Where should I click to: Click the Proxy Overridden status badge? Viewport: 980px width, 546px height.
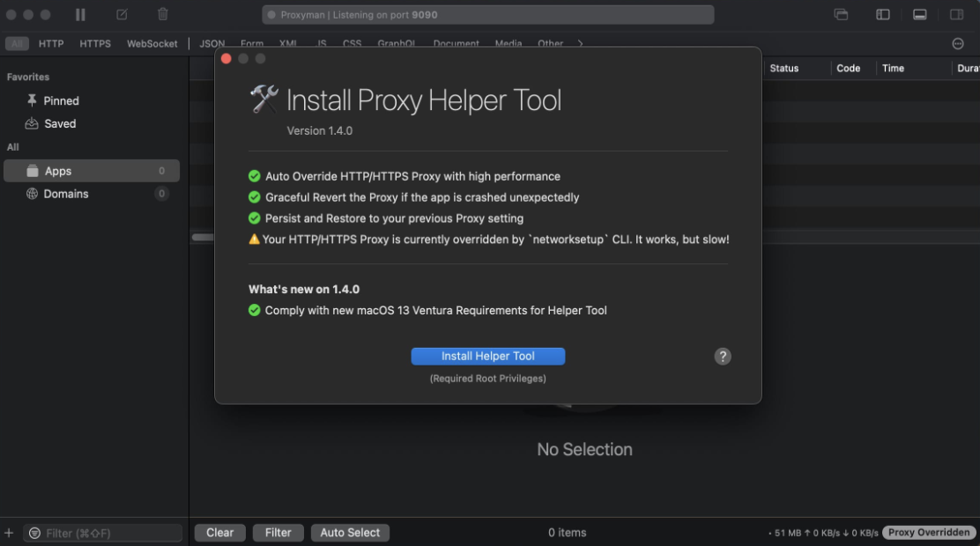coord(929,533)
